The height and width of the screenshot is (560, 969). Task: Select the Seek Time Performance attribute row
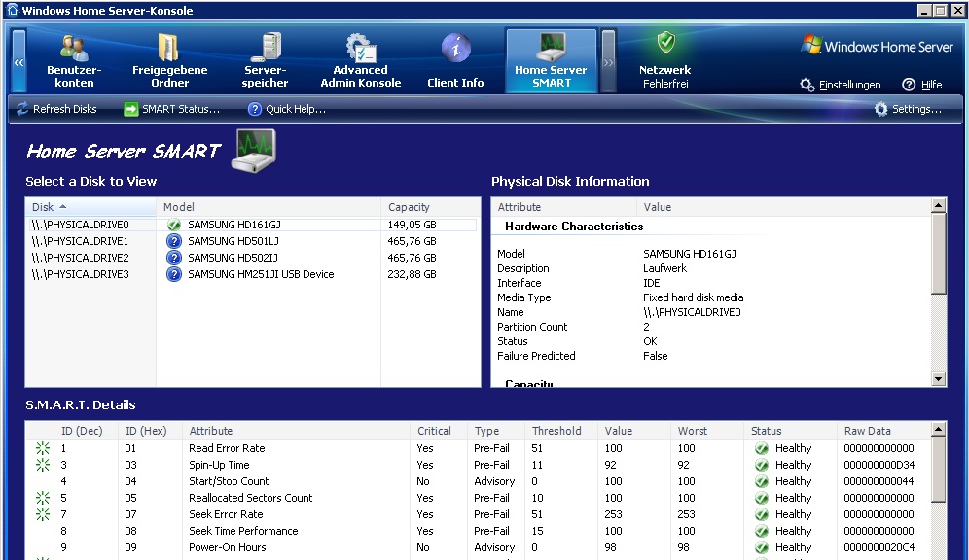point(478,531)
